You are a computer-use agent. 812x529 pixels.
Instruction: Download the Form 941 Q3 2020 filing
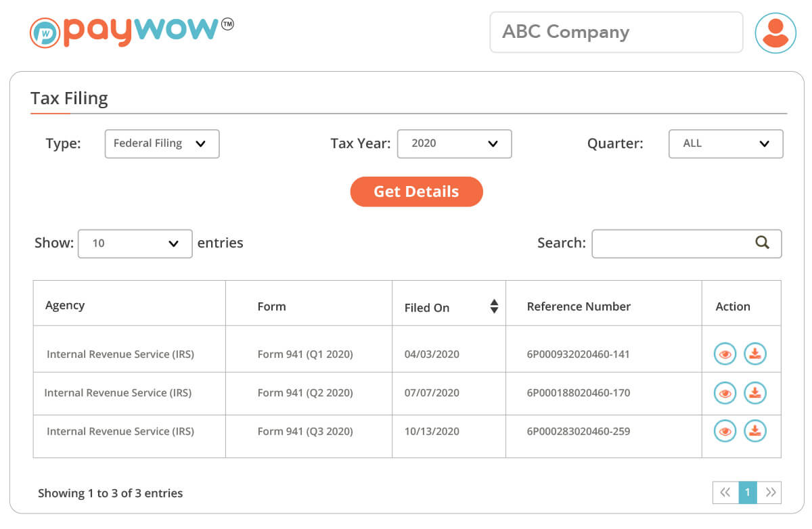[x=755, y=431]
